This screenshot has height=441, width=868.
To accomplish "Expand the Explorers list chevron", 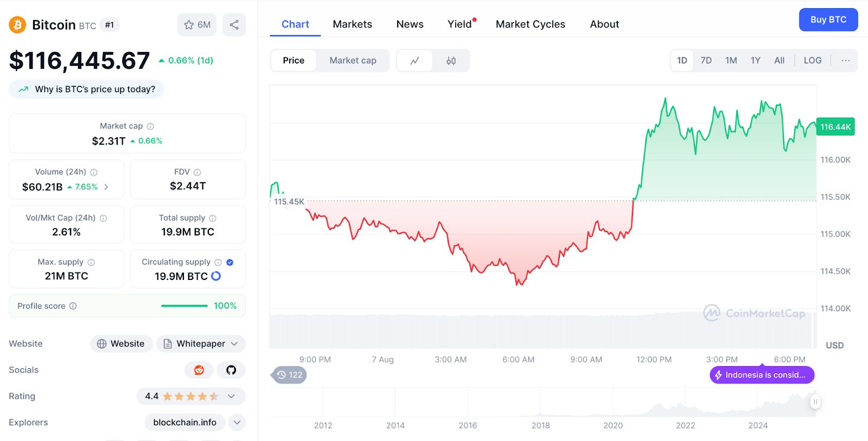I will click(x=237, y=423).
